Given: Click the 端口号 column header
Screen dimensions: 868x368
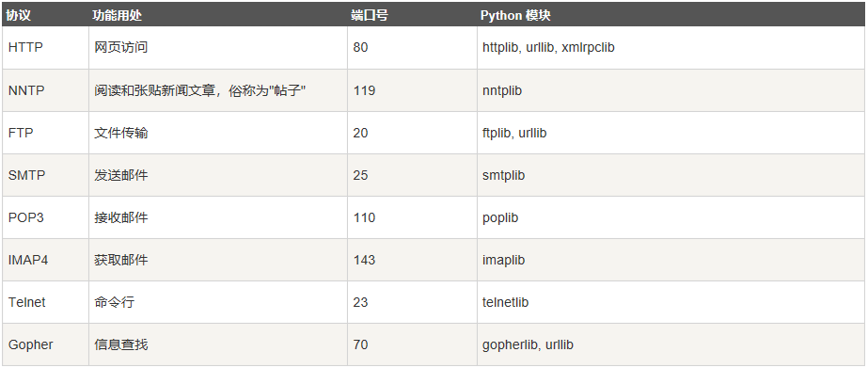Looking at the screenshot, I should point(413,14).
